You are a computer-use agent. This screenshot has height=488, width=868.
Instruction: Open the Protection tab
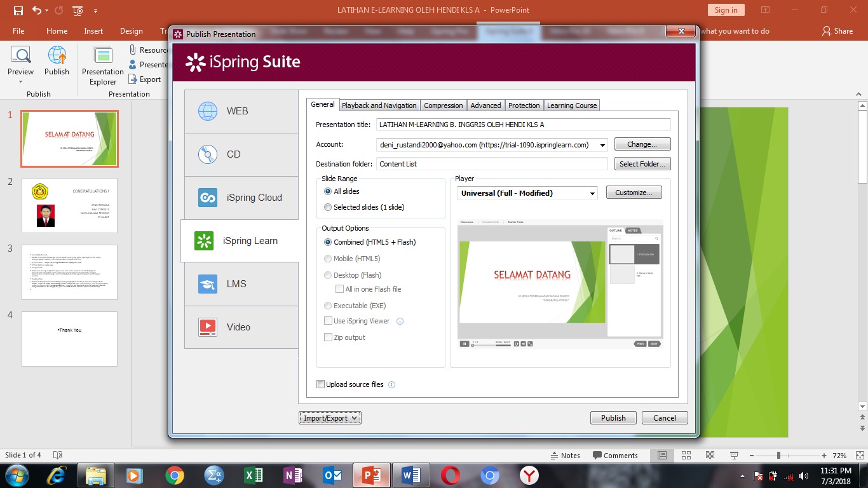(x=524, y=105)
